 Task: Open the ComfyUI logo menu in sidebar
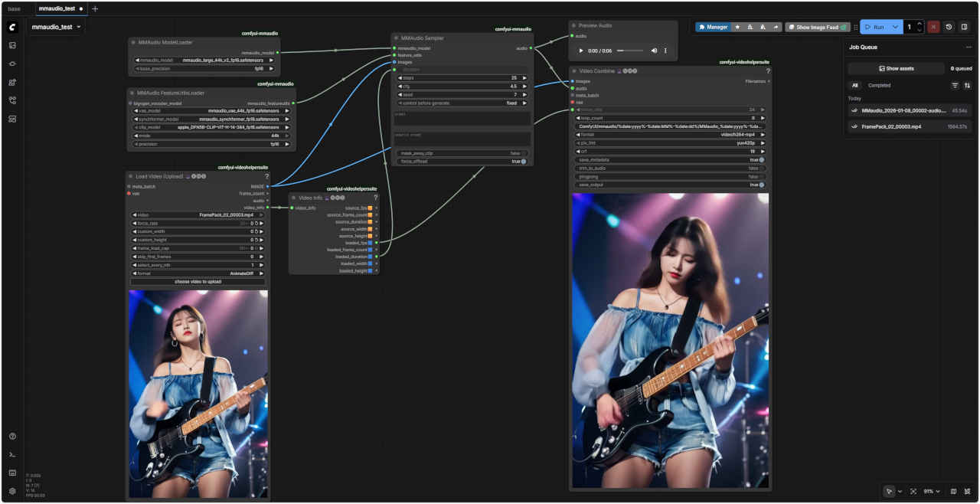pos(12,27)
